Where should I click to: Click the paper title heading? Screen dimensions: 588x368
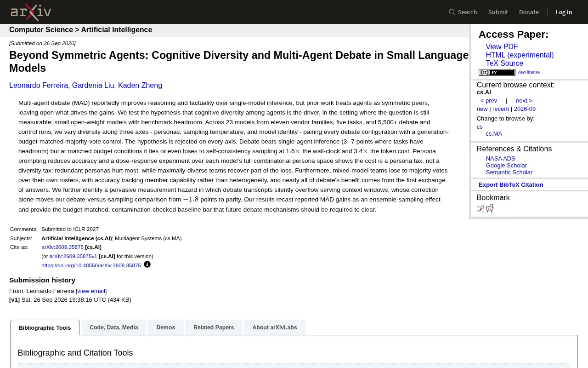[x=239, y=62]
